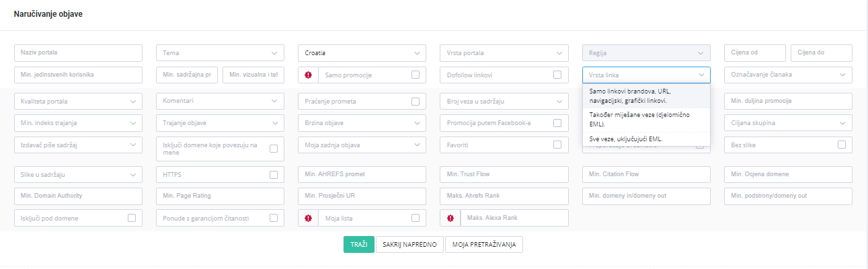Open MOJA PRETRAŽIVANJA saved searches
The image size is (868, 269).
484,244
